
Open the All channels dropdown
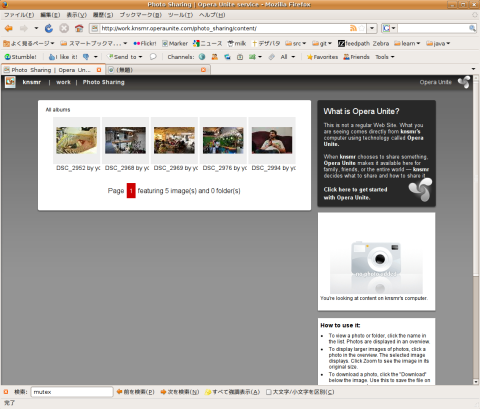(287, 57)
